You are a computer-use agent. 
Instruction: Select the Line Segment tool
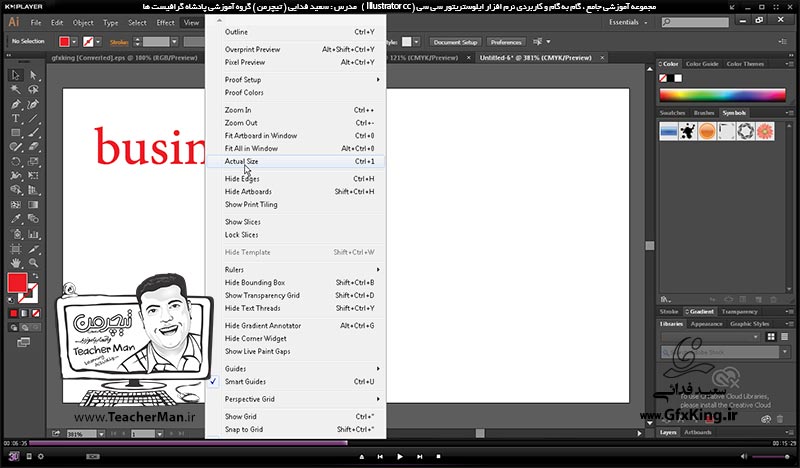(33, 118)
